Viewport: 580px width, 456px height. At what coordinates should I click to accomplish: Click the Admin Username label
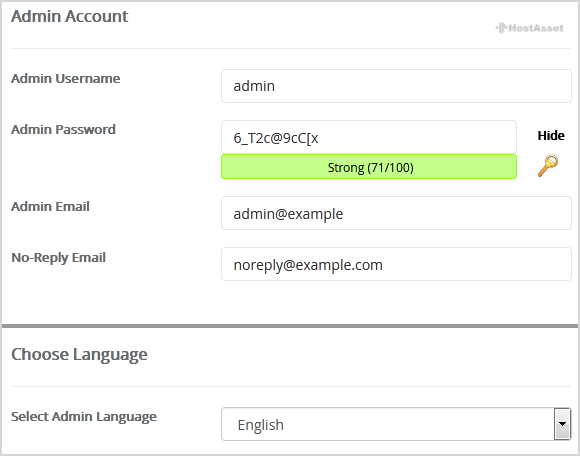[x=65, y=78]
